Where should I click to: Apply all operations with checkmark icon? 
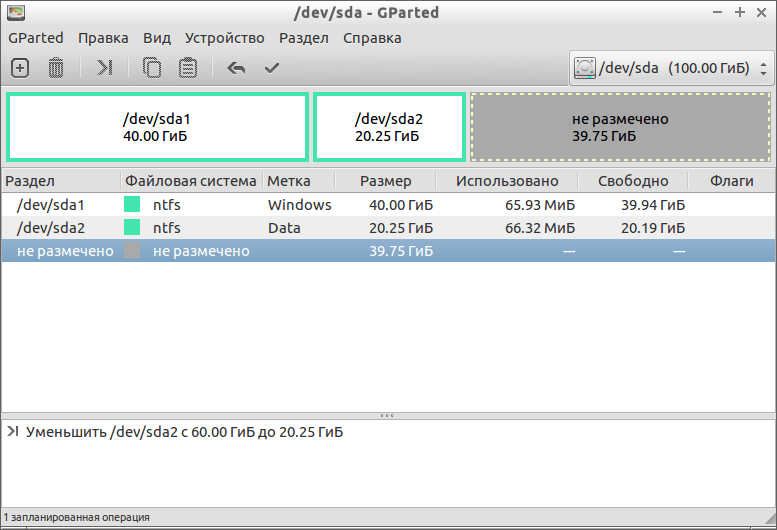tap(272, 68)
